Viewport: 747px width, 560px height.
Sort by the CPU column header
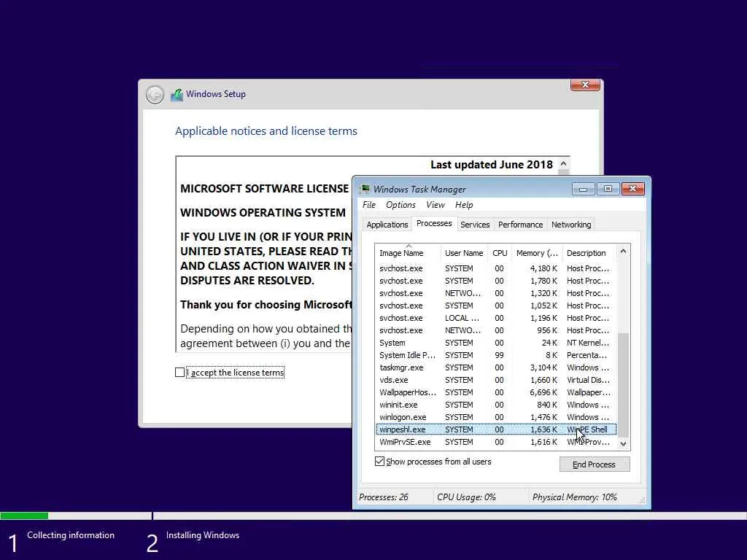[500, 253]
